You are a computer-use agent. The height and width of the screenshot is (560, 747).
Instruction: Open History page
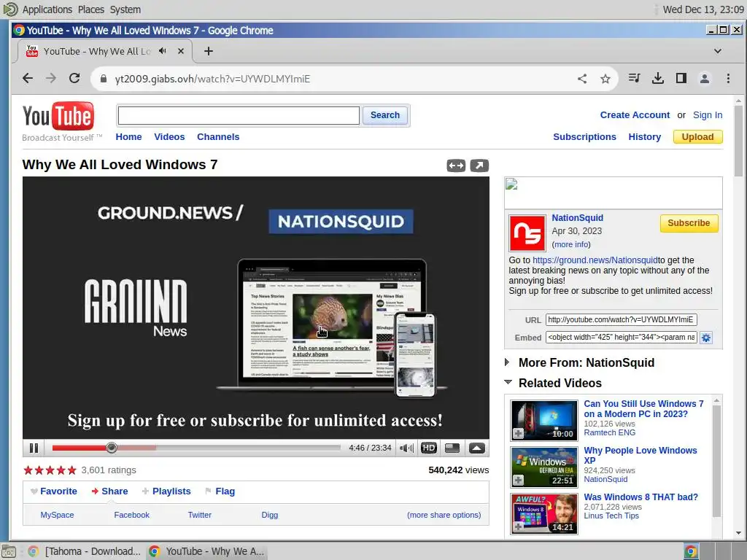click(645, 136)
